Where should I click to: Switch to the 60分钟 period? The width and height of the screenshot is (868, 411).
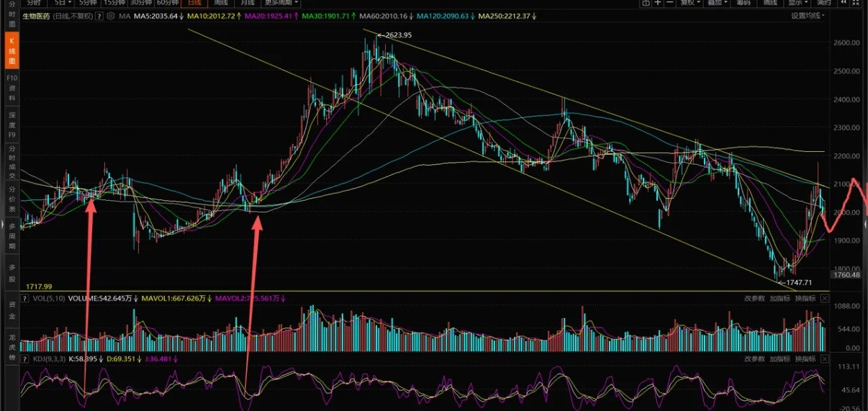168,3
